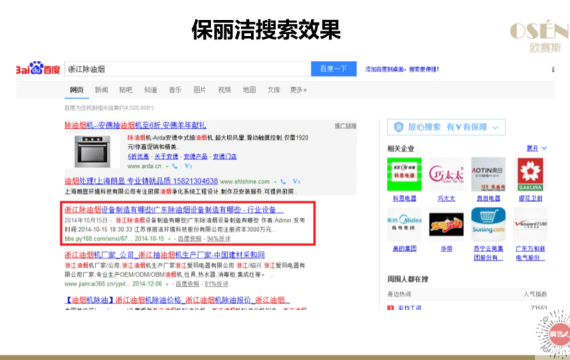Switch to the 视频 tab
This screenshot has height=360, width=570.
(224, 90)
